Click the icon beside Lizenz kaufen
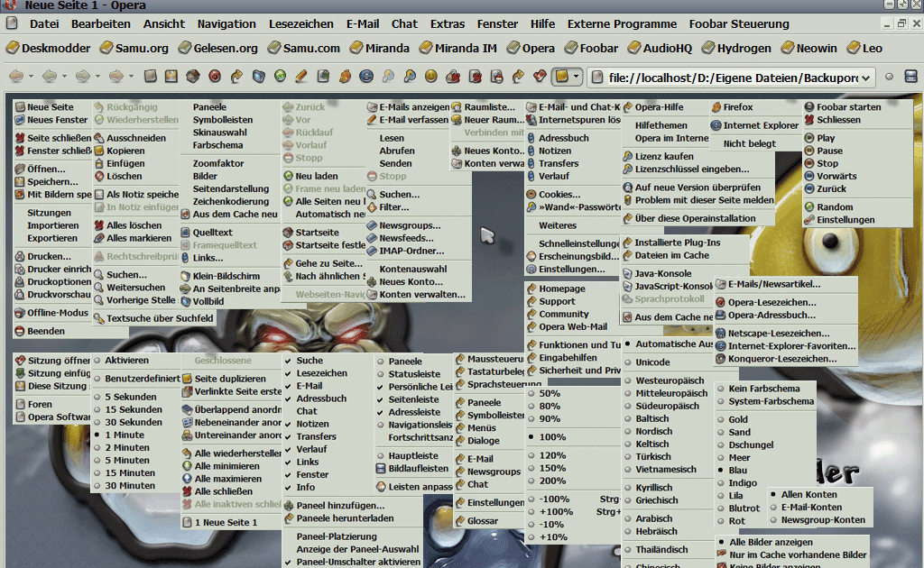 pos(628,157)
